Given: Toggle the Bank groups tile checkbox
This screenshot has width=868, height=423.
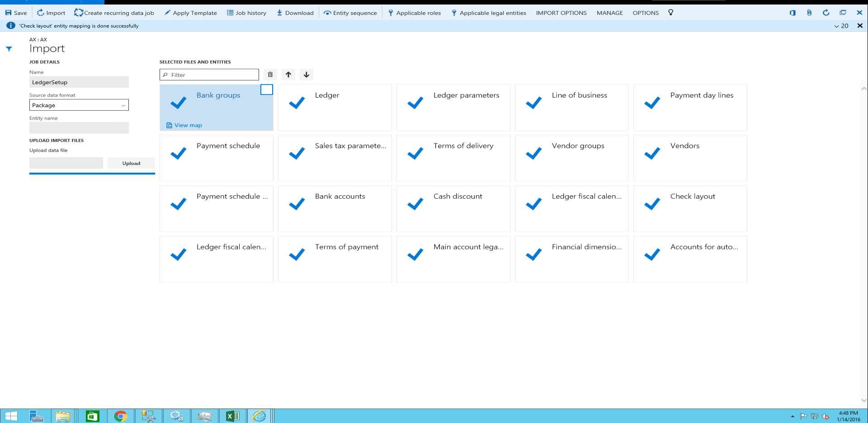Looking at the screenshot, I should tap(267, 89).
